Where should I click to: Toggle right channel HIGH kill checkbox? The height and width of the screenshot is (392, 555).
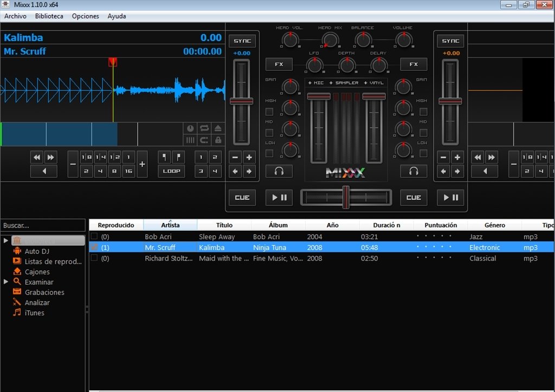coord(423,112)
